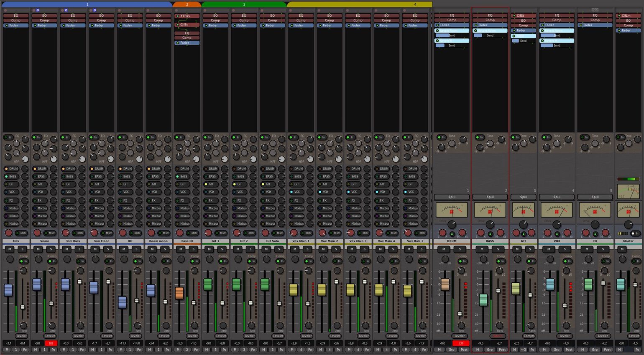
Task: Open the Kick compressor mode Leveler selector
Action: 21,336
